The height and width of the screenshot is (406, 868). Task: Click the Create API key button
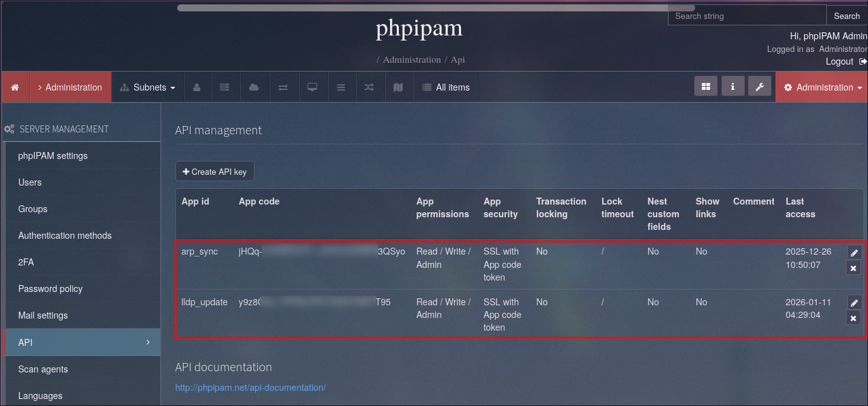click(x=215, y=172)
